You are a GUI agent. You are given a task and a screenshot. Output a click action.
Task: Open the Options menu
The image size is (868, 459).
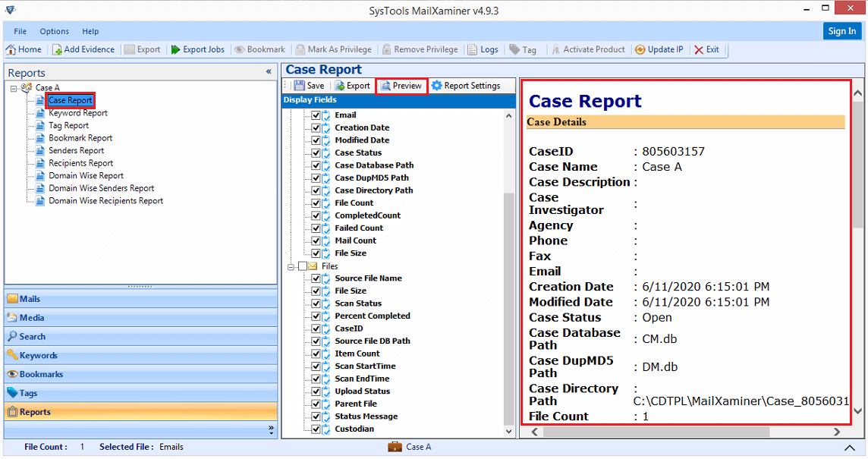(54, 31)
